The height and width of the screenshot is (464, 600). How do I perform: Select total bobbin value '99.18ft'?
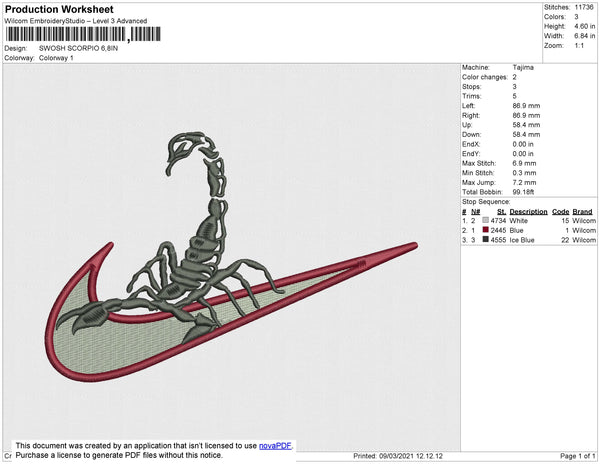(523, 192)
